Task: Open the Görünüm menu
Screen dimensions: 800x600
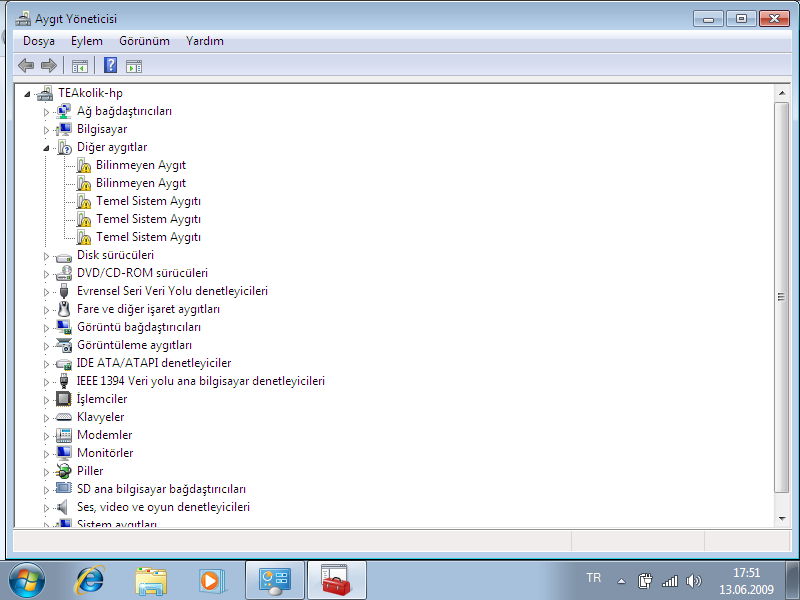Action: tap(144, 41)
